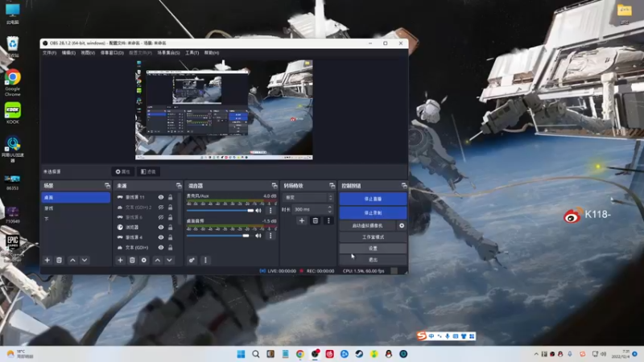Pop out the Controls dock panel
Viewport: 644px width, 362px height.
pos(404,186)
